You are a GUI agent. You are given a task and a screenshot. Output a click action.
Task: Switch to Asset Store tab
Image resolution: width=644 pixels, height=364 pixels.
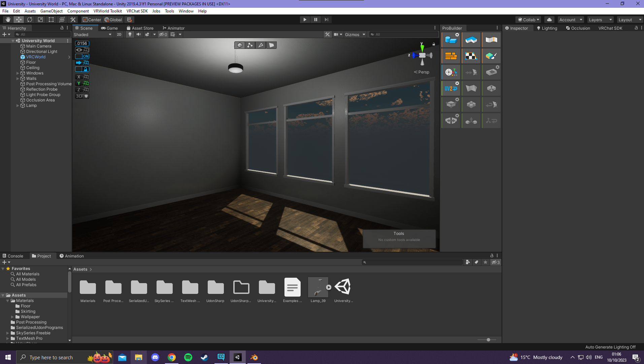pyautogui.click(x=140, y=28)
